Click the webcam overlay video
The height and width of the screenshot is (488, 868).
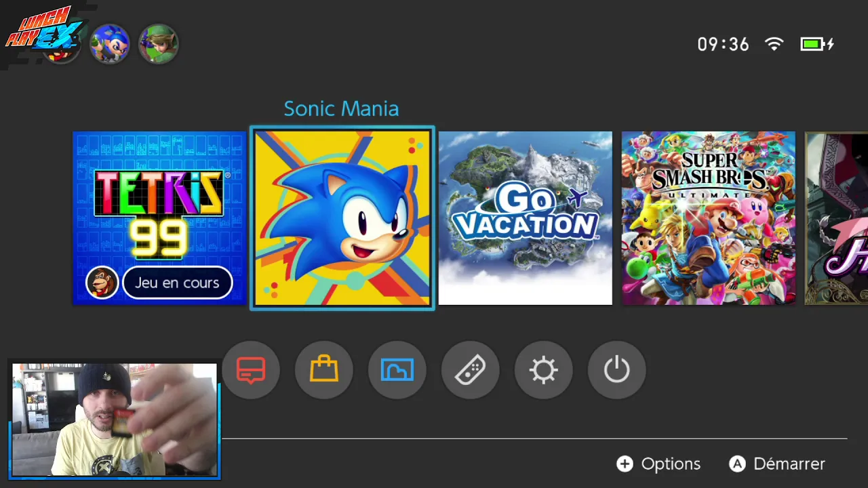click(x=115, y=420)
